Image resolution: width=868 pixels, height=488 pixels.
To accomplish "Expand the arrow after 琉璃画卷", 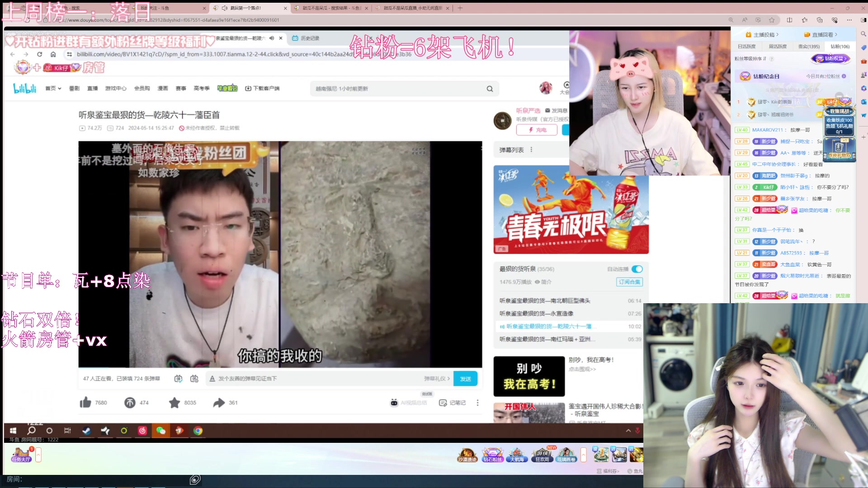I will coord(584,455).
